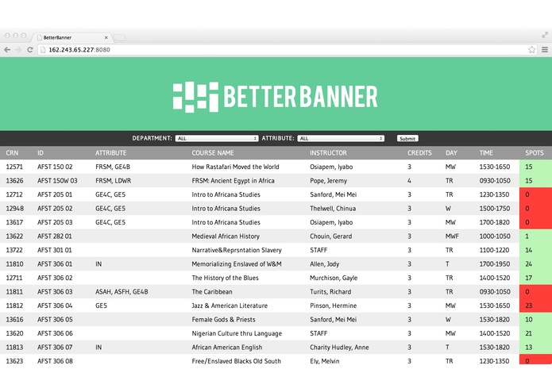Click African American English course
Image resolution: width=552 pixels, height=392 pixels.
[x=226, y=348]
